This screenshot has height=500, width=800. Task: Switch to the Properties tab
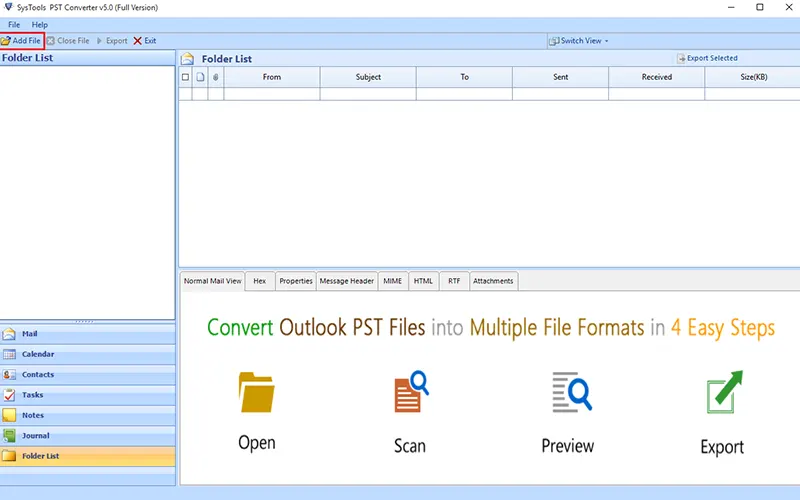296,281
